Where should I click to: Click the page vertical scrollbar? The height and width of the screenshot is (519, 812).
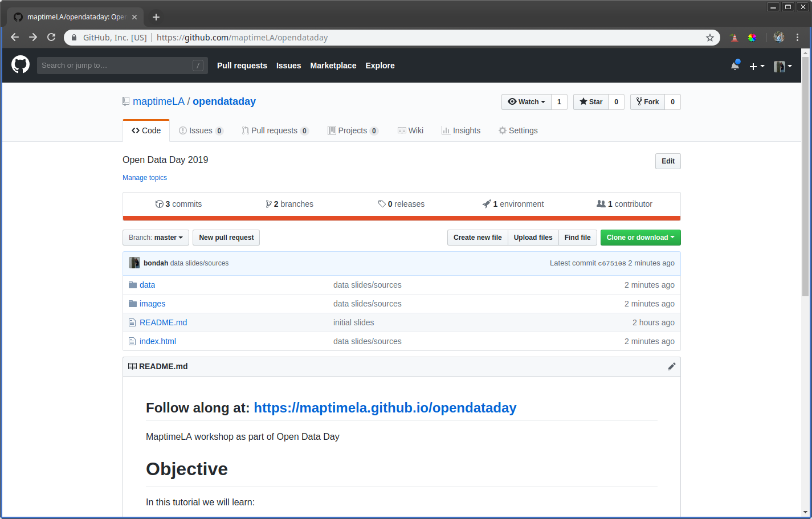805,177
